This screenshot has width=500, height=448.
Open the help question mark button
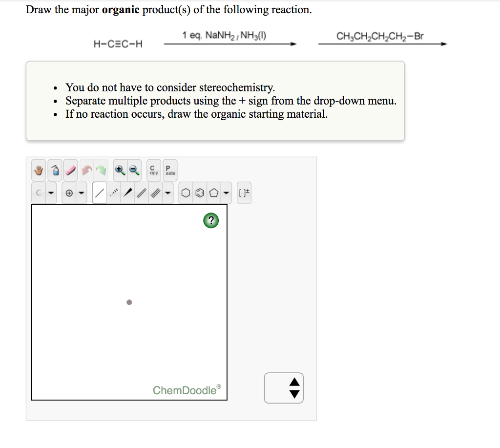(x=210, y=220)
